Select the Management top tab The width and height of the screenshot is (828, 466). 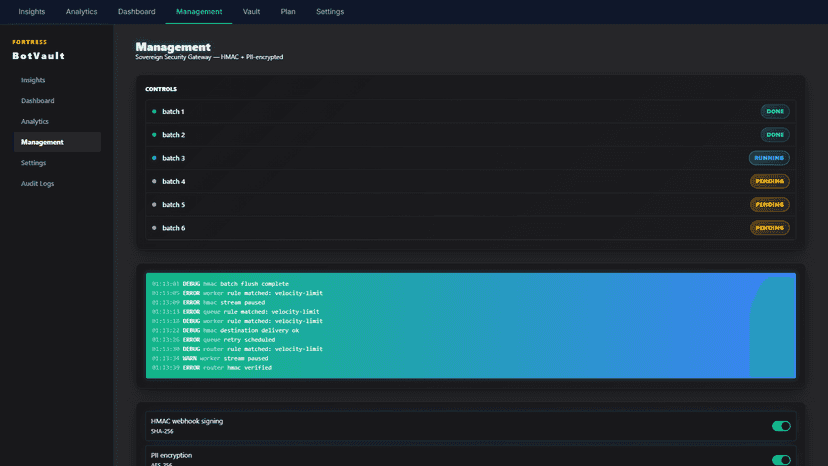click(199, 12)
